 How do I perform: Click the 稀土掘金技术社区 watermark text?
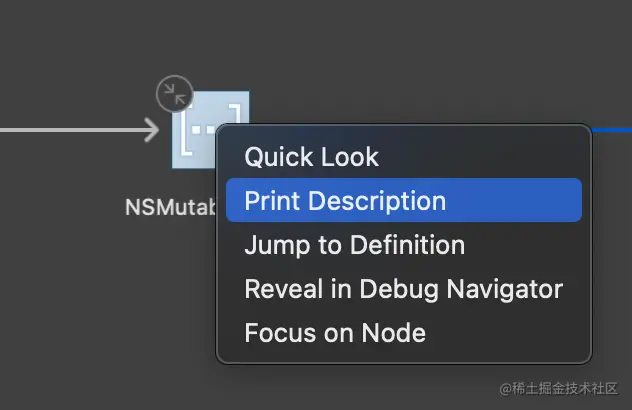pos(559,388)
